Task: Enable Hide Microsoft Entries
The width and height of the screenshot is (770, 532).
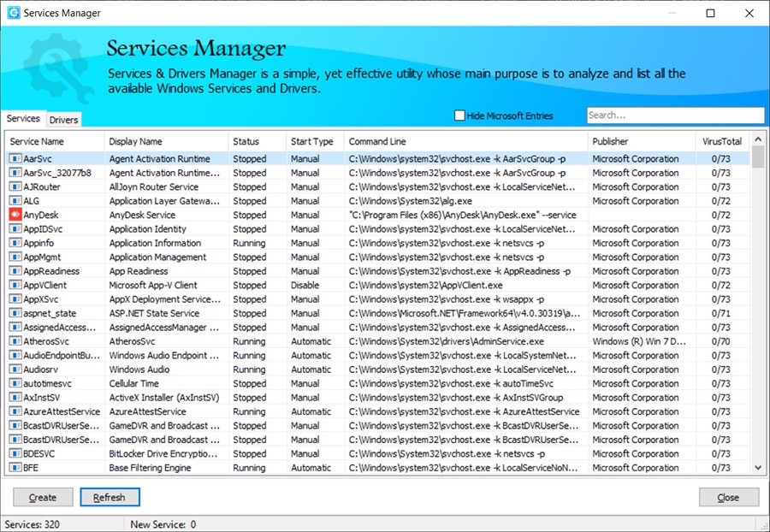Action: [459, 115]
